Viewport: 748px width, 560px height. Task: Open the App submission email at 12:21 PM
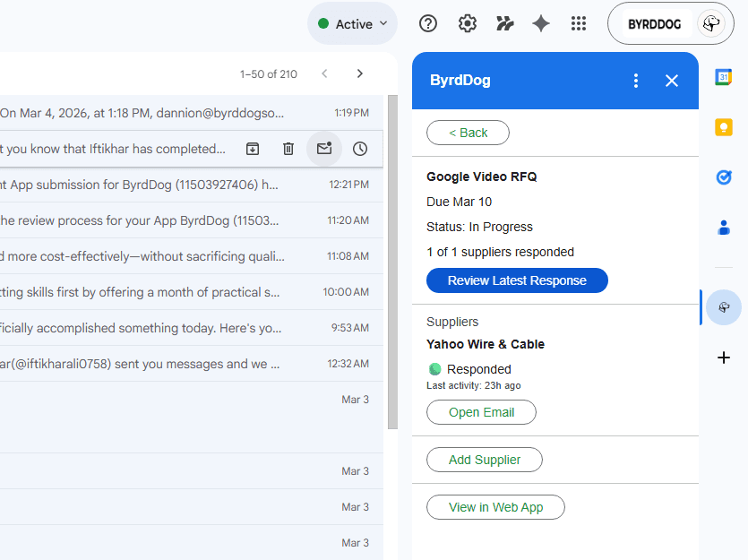point(191,185)
